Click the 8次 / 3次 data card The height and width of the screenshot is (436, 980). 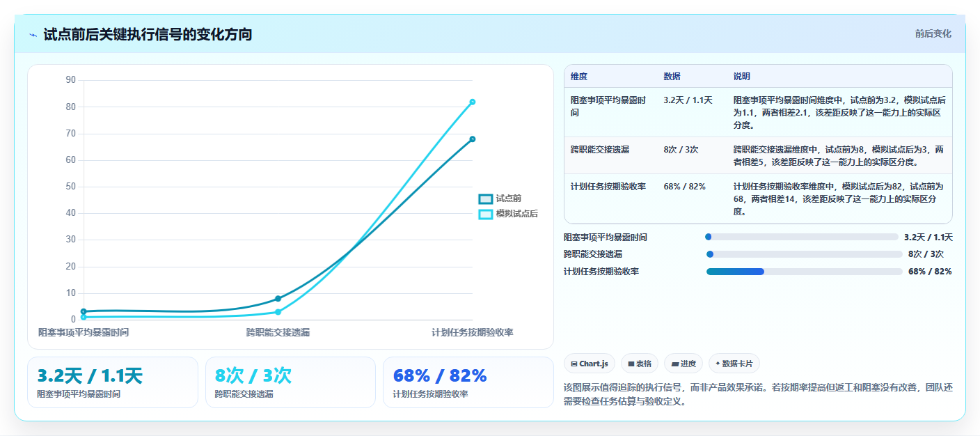tap(290, 382)
